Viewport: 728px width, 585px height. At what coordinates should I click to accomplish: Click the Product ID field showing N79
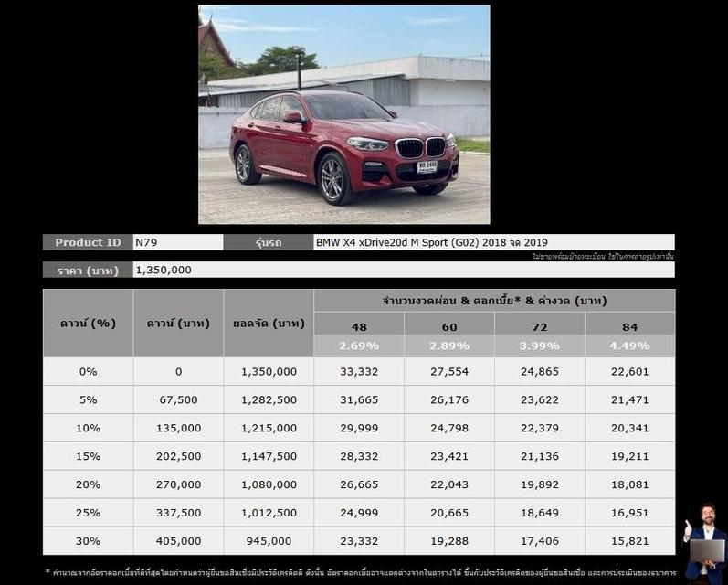(178, 242)
